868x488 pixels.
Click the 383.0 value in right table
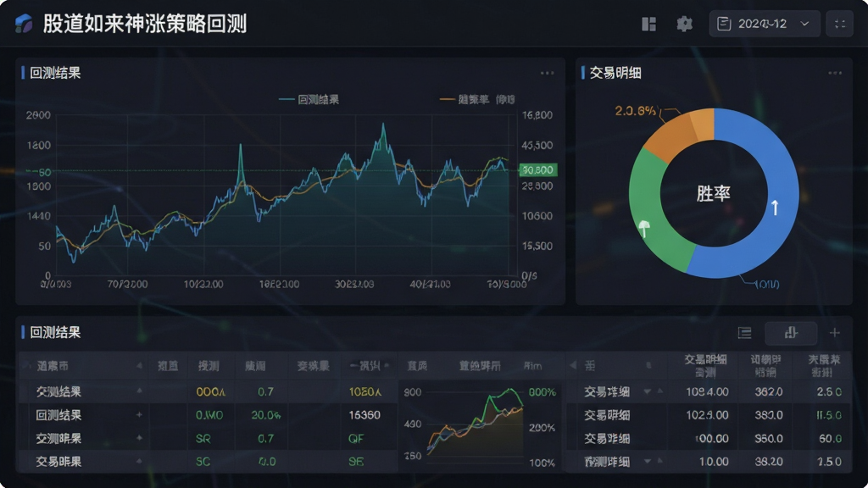[768, 415]
